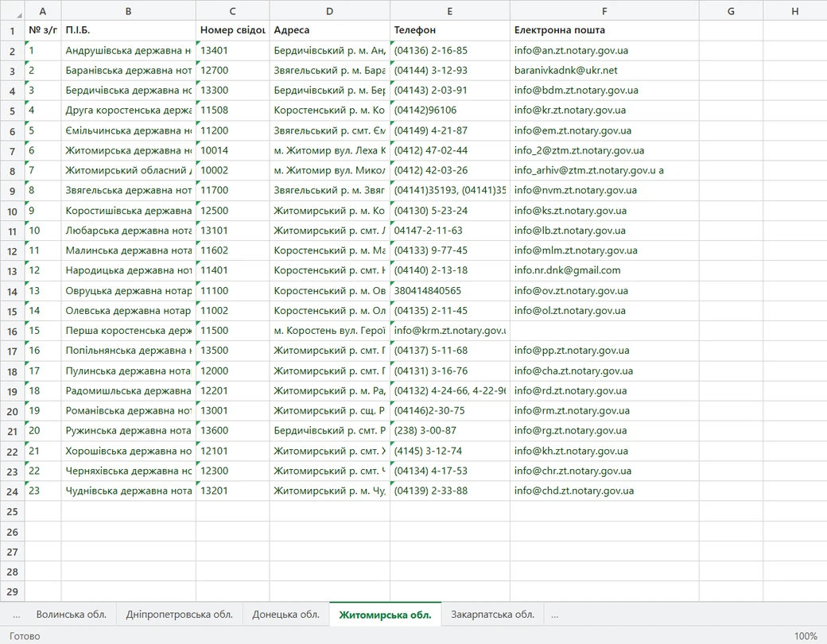Select email cell info@cha.zt.notary.gov.ua
This screenshot has height=644, width=827.
604,370
